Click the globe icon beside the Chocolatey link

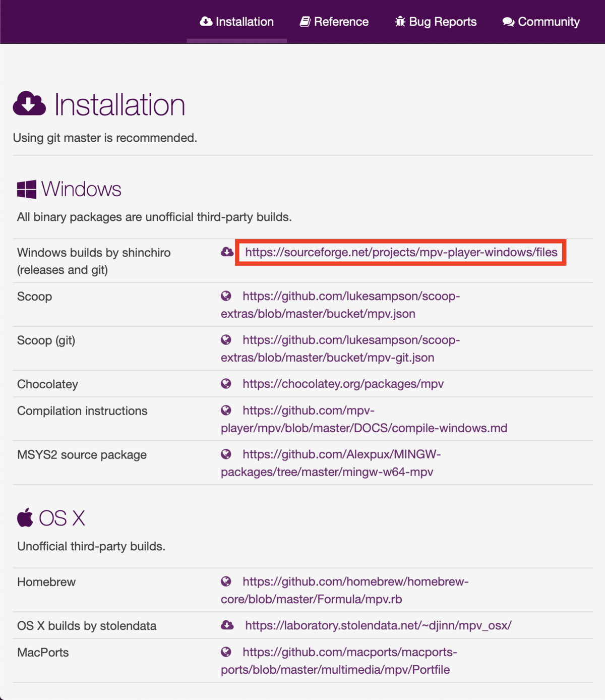pos(226,384)
